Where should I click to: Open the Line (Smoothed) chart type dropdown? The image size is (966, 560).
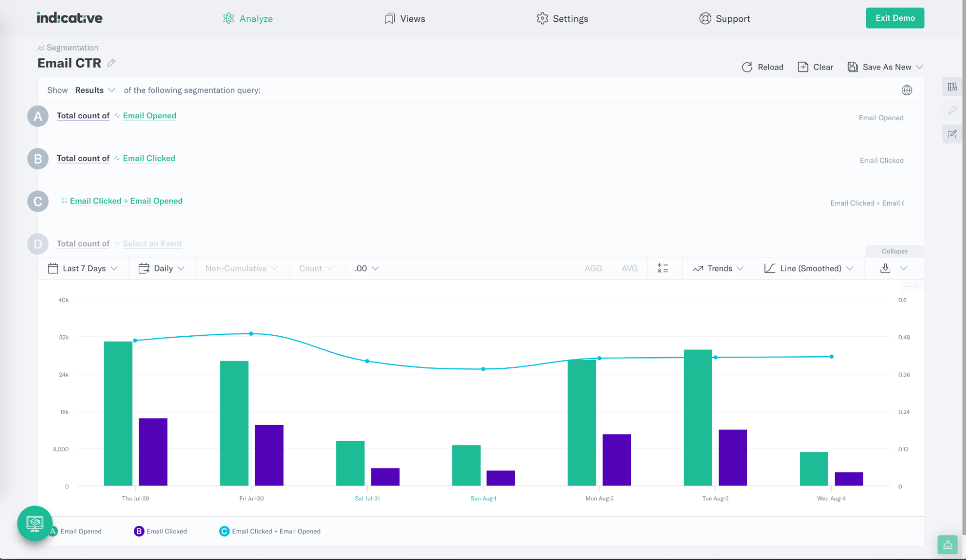coord(808,268)
